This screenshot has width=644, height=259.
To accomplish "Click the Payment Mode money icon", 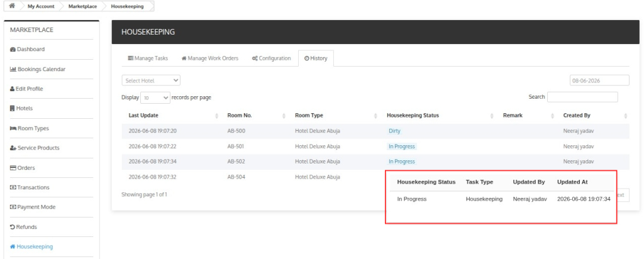I will (x=13, y=207).
